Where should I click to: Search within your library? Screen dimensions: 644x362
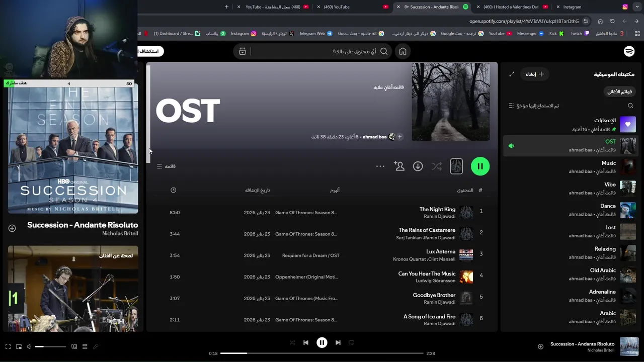630,106
